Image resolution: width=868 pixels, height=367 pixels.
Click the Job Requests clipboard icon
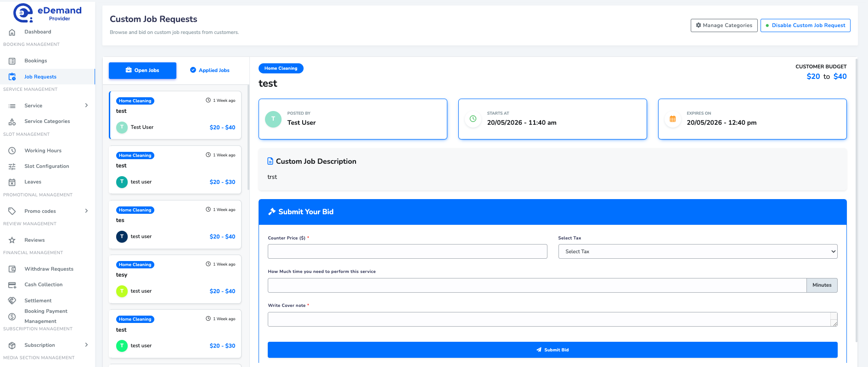point(12,77)
